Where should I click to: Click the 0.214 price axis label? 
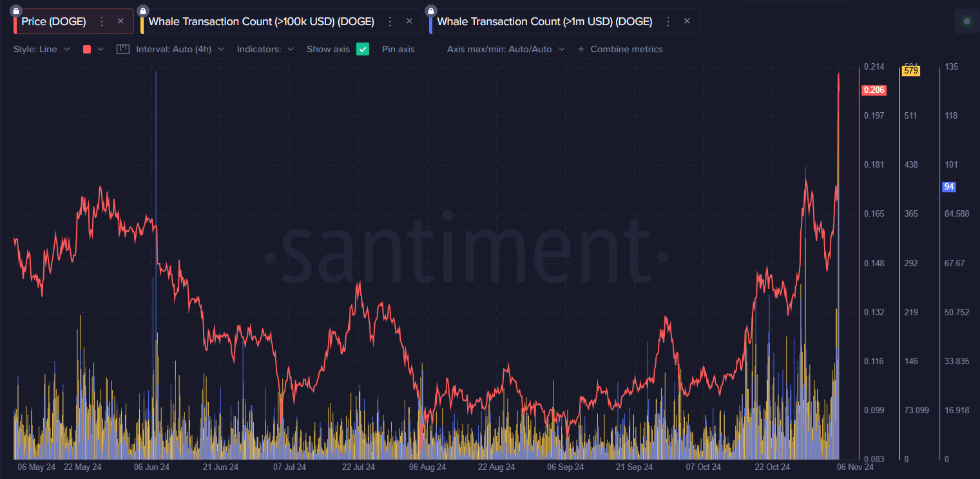coord(874,67)
